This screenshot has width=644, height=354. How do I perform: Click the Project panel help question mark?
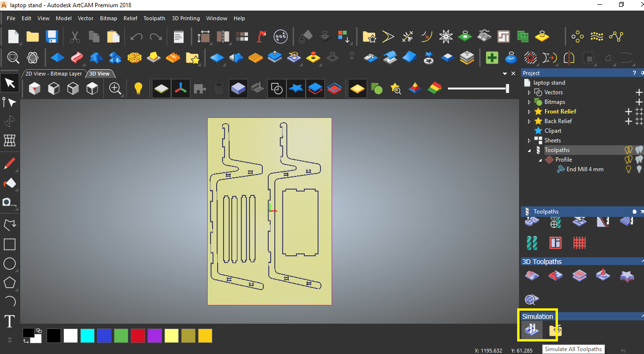click(x=634, y=73)
